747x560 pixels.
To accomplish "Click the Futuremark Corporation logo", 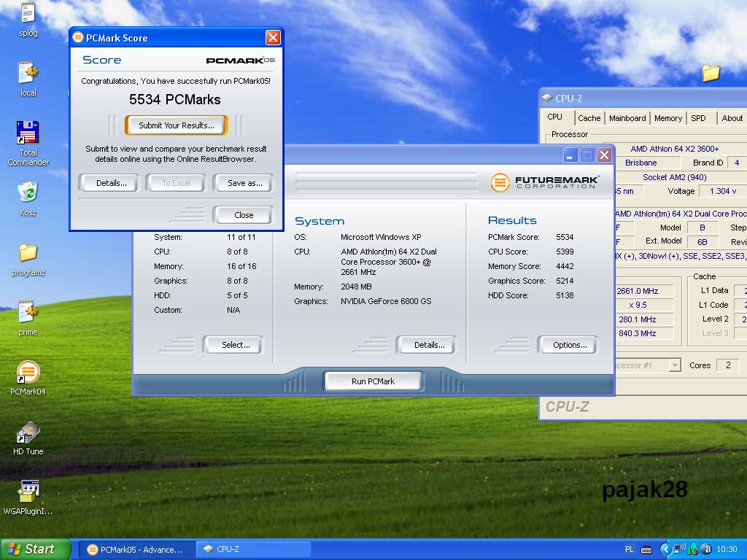I will tap(544, 182).
